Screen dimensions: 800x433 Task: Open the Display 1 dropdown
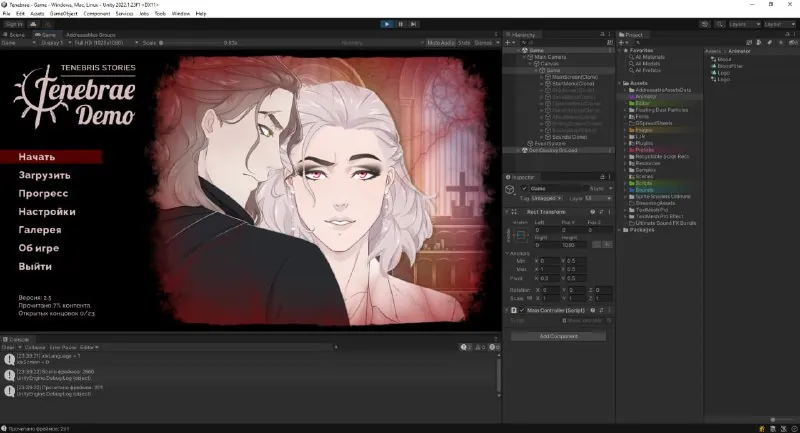click(55, 43)
